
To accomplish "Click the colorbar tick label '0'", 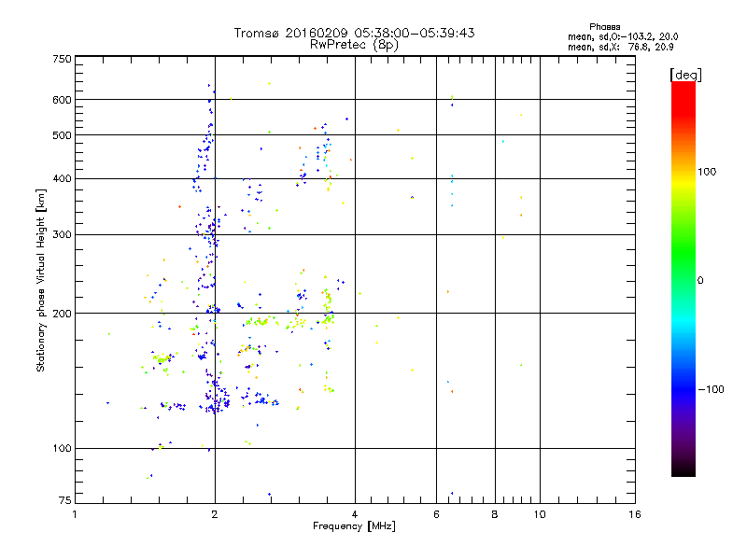I will pyautogui.click(x=700, y=281).
